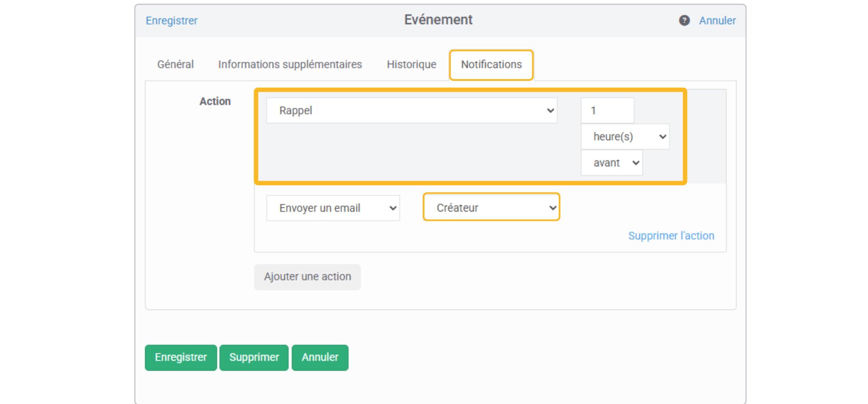868x404 pixels.
Task: Click the Annuler link in header
Action: click(x=717, y=21)
